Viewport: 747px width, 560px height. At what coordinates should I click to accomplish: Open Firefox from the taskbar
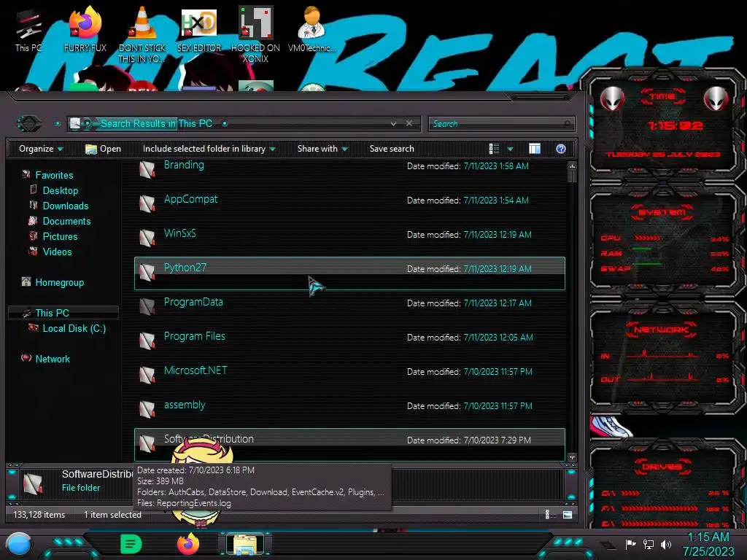click(x=188, y=544)
